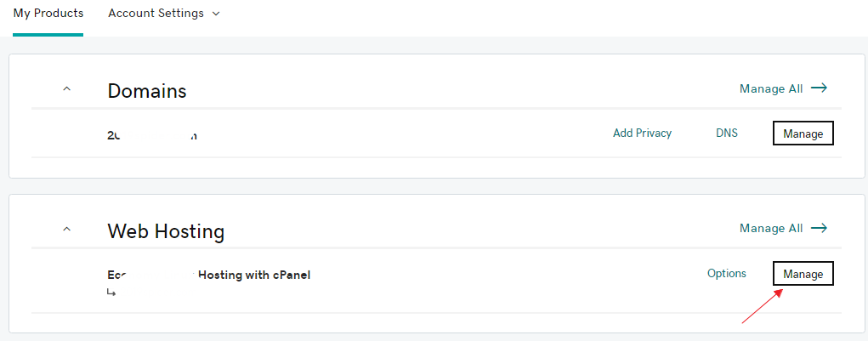Click the Manage All link for Web Hosting
Screen dimensions: 868x341
point(771,228)
